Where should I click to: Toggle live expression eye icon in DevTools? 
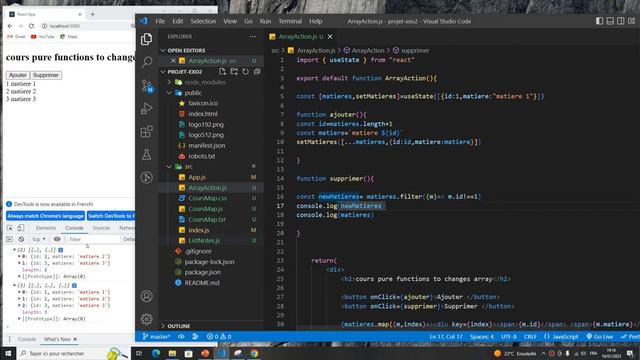[57, 239]
